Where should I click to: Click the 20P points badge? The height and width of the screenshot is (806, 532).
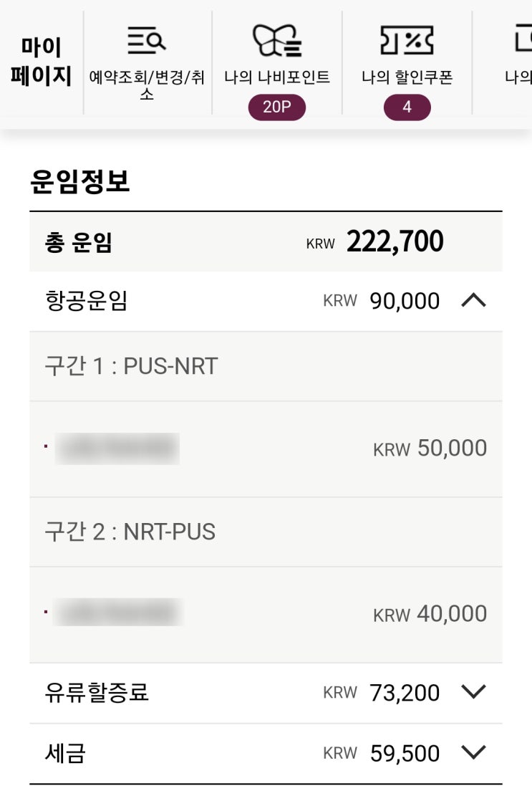pos(277,107)
